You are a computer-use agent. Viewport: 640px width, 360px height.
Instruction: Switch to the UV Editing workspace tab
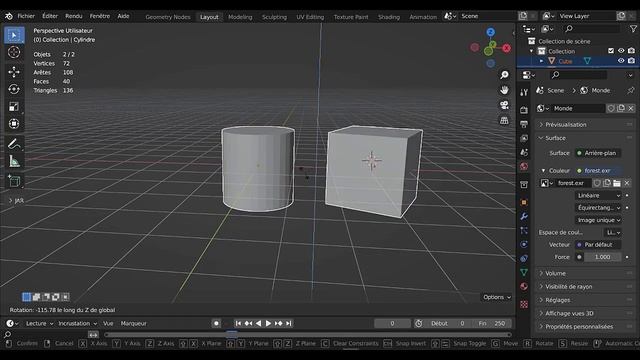[x=310, y=17]
